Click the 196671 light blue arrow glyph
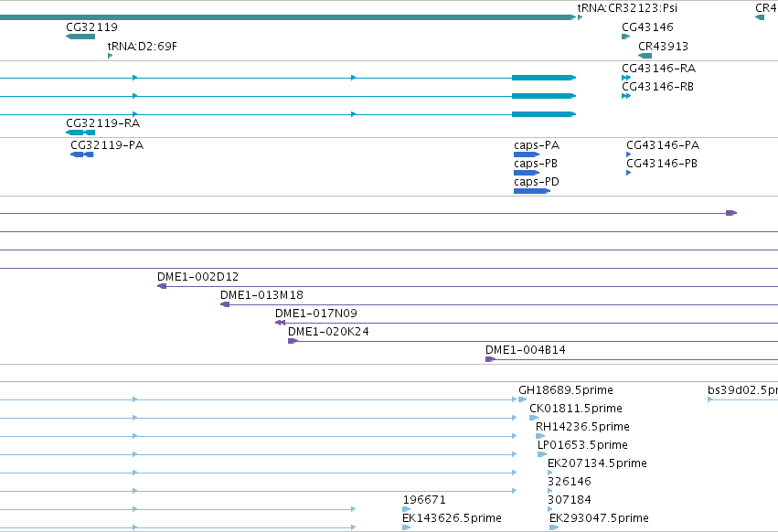 click(406, 509)
